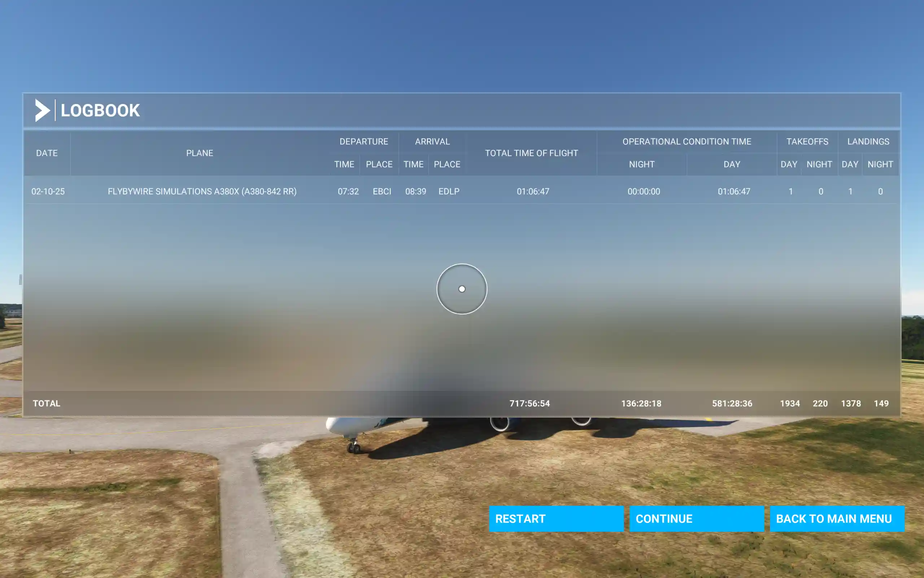Click the flight date 02-10-25
The height and width of the screenshot is (578, 924).
48,191
